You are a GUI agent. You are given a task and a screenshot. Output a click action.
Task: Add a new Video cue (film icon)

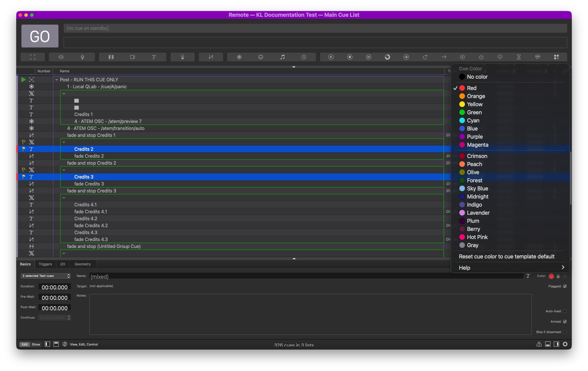tap(111, 57)
